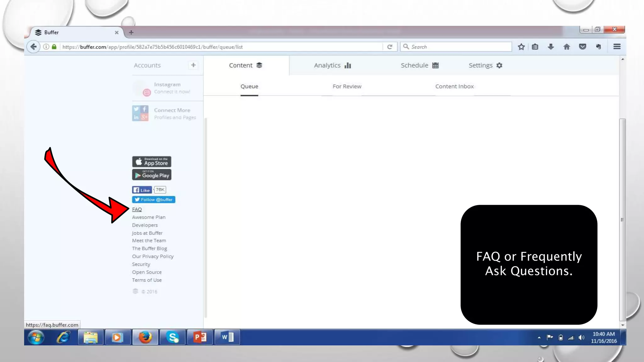
Task: Click the Firefox bookmark star icon
Action: (x=521, y=47)
